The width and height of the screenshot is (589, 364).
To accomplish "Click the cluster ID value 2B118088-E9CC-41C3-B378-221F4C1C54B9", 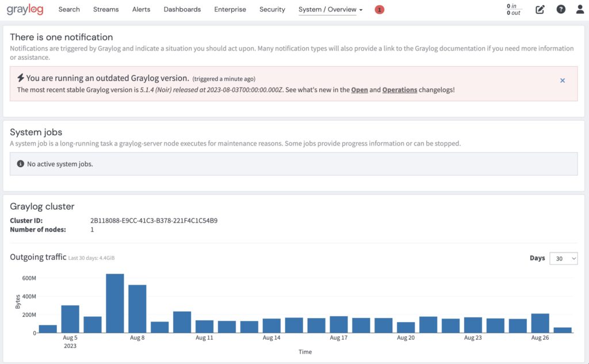I will point(154,220).
